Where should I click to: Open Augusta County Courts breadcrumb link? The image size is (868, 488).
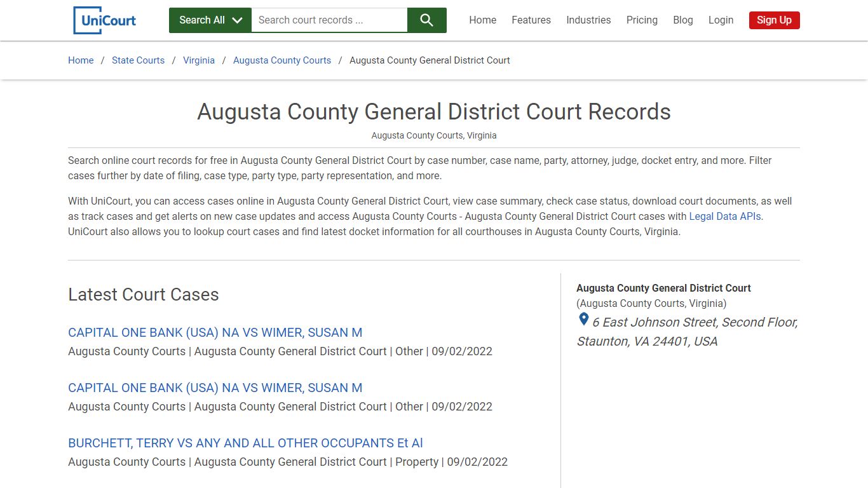click(282, 60)
